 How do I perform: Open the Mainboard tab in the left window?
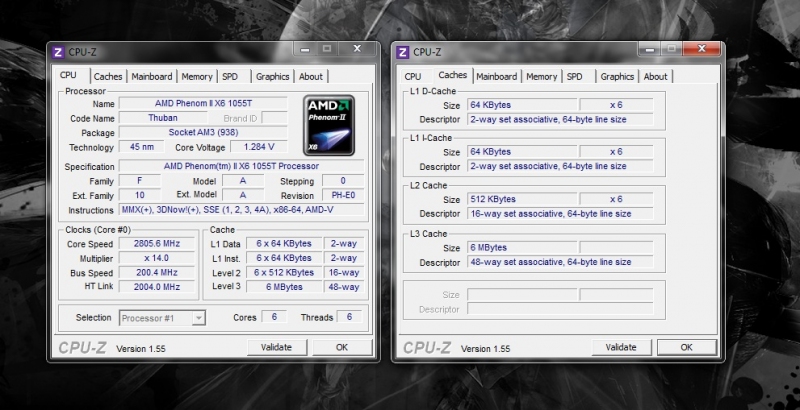pyautogui.click(x=152, y=76)
